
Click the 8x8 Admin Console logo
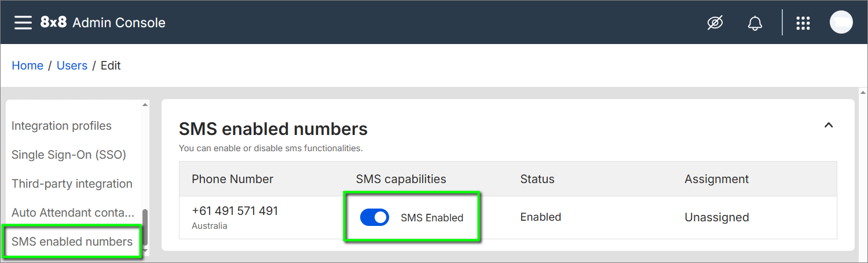pyautogui.click(x=102, y=23)
